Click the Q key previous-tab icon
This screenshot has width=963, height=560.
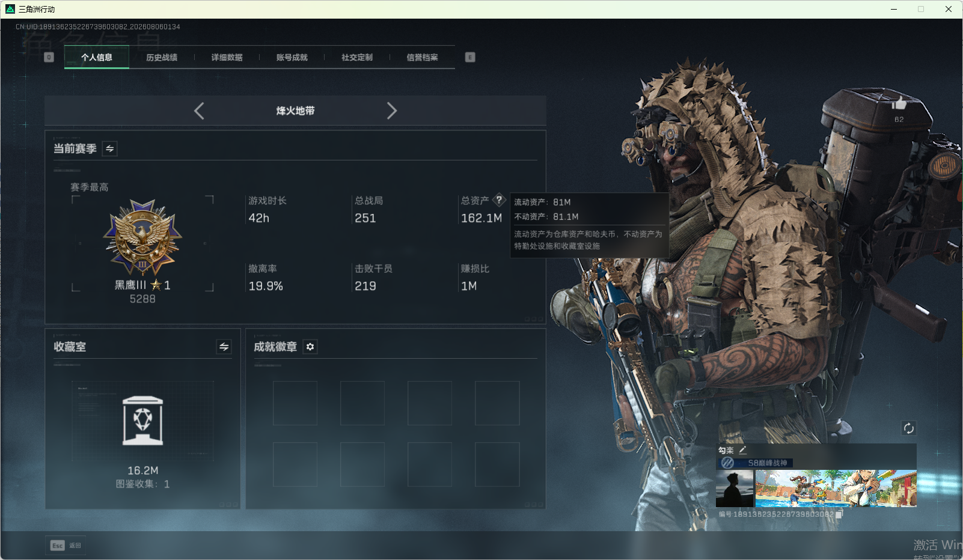49,57
